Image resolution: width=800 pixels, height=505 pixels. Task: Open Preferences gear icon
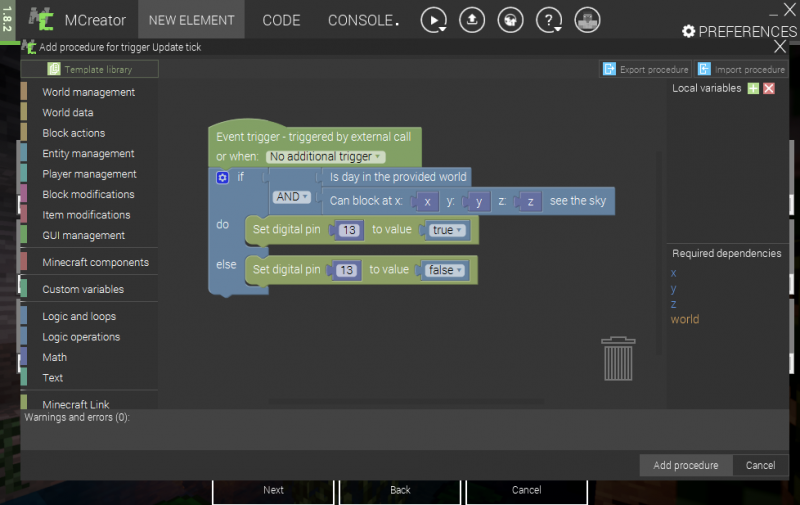click(x=688, y=32)
